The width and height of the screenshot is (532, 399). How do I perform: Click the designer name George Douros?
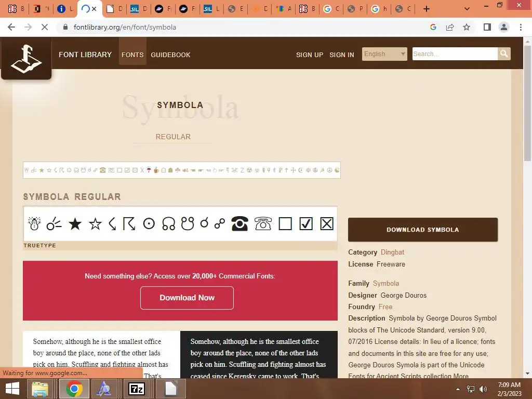point(403,295)
